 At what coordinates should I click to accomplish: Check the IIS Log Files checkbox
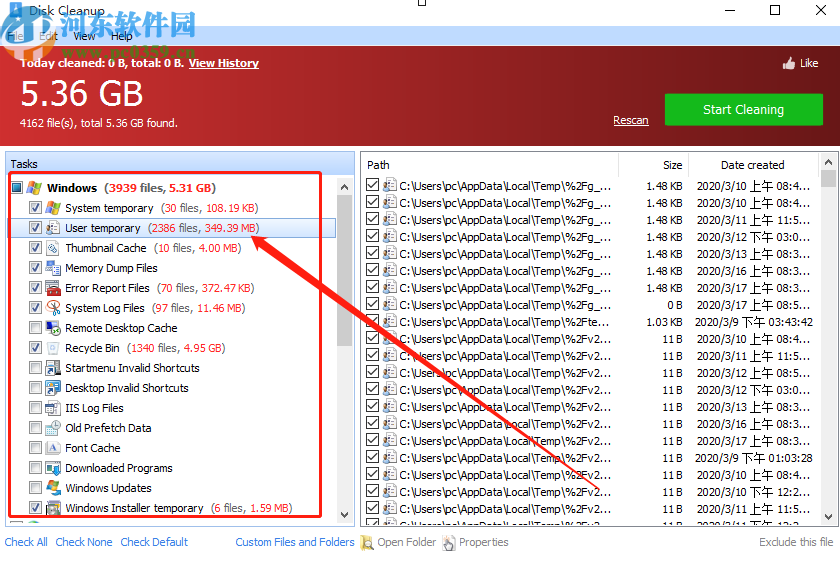pos(35,408)
